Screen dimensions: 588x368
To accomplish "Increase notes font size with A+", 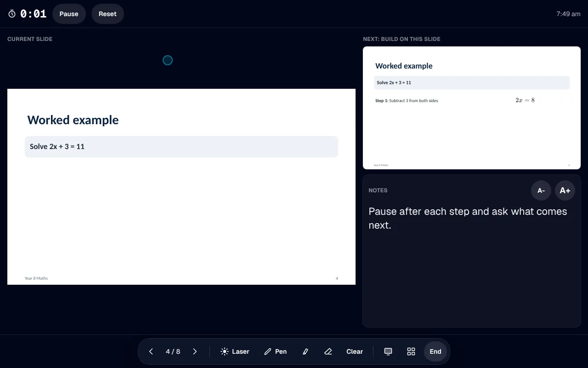I will (565, 190).
